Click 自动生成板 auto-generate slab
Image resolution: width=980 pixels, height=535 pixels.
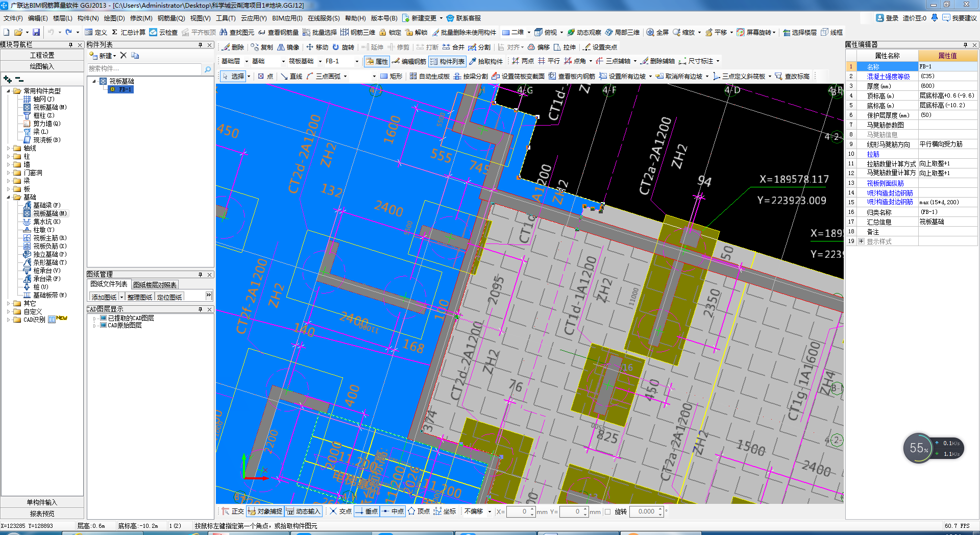(429, 76)
